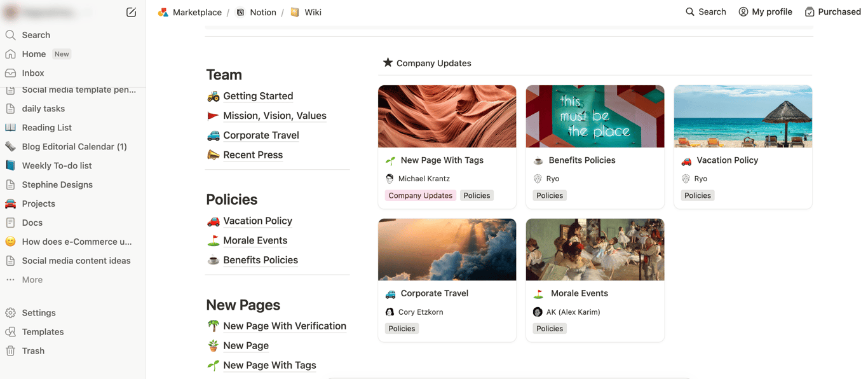
Task: Open the new page composer icon
Action: pyautogui.click(x=132, y=11)
